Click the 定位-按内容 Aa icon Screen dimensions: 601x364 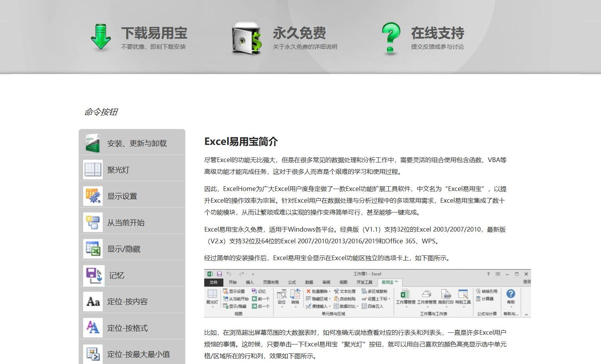pyautogui.click(x=92, y=301)
